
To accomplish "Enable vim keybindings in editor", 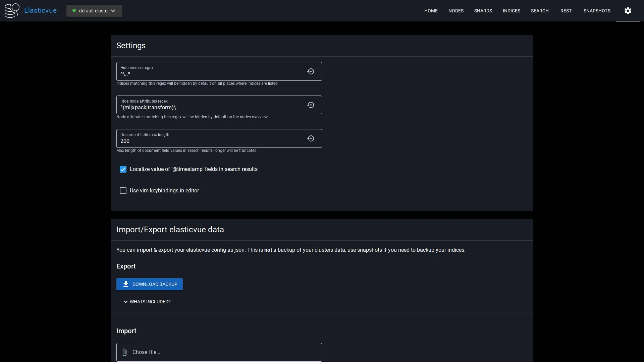I will 123,190.
